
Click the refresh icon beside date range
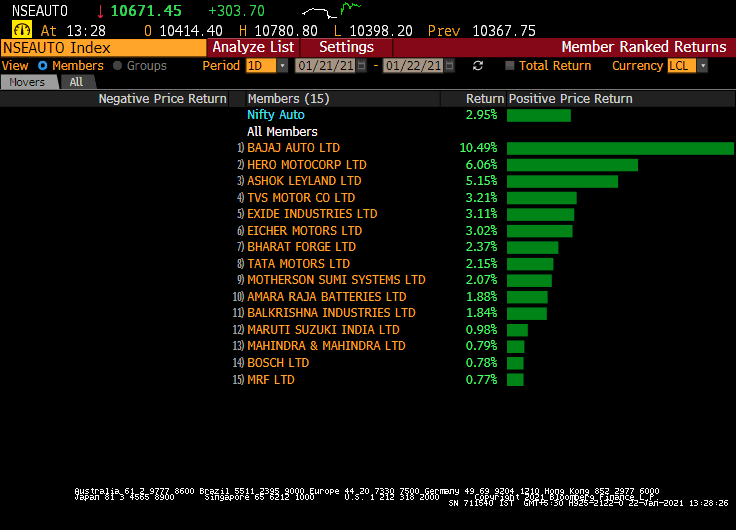(x=478, y=66)
